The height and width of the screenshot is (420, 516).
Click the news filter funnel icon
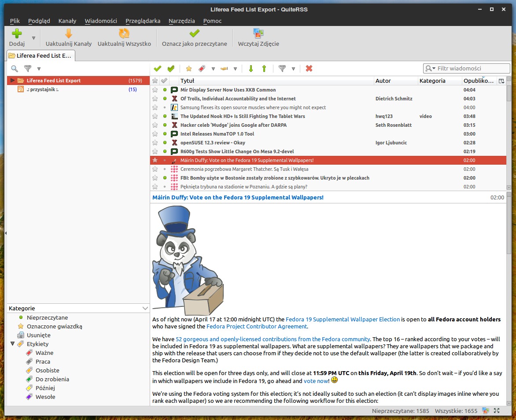[x=282, y=69]
